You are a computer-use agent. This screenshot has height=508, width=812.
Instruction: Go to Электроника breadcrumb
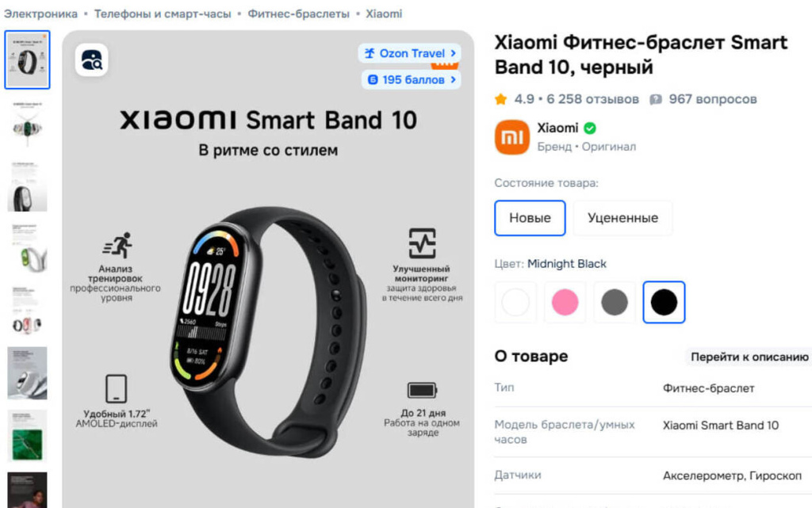click(40, 14)
